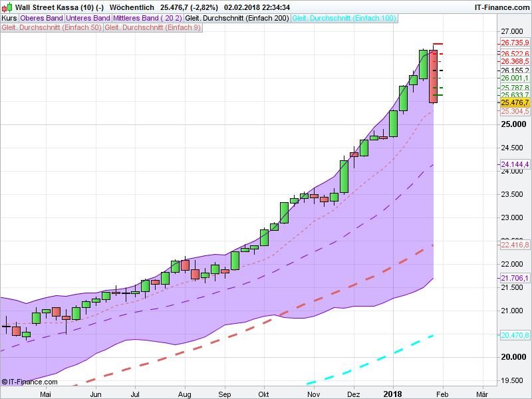The image size is (532, 399).
Task: Click the "2018" label on the time axis
Action: click(394, 394)
